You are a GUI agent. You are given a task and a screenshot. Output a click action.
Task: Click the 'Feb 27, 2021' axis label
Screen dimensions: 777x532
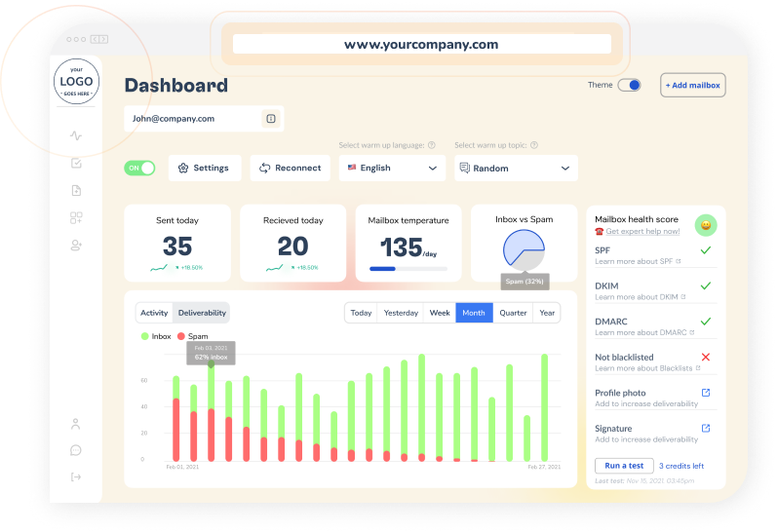click(544, 467)
